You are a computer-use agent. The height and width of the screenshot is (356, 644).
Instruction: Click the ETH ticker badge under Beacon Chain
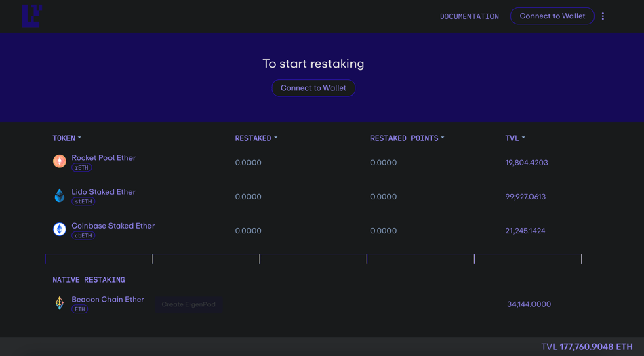(x=80, y=309)
